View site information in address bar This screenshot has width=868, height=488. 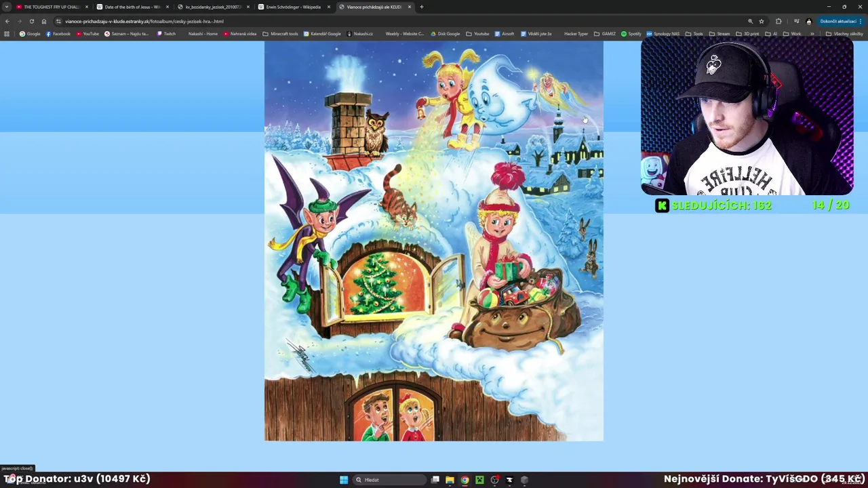coord(58,21)
